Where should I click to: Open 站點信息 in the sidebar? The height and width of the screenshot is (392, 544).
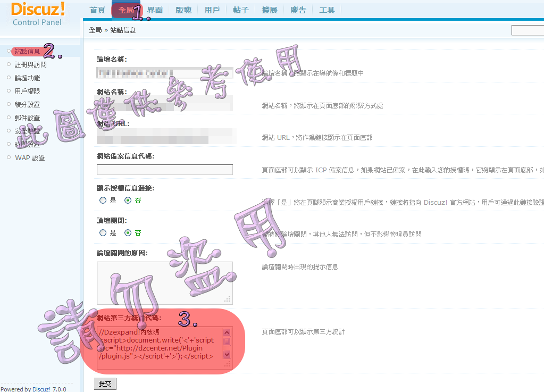pyautogui.click(x=27, y=52)
